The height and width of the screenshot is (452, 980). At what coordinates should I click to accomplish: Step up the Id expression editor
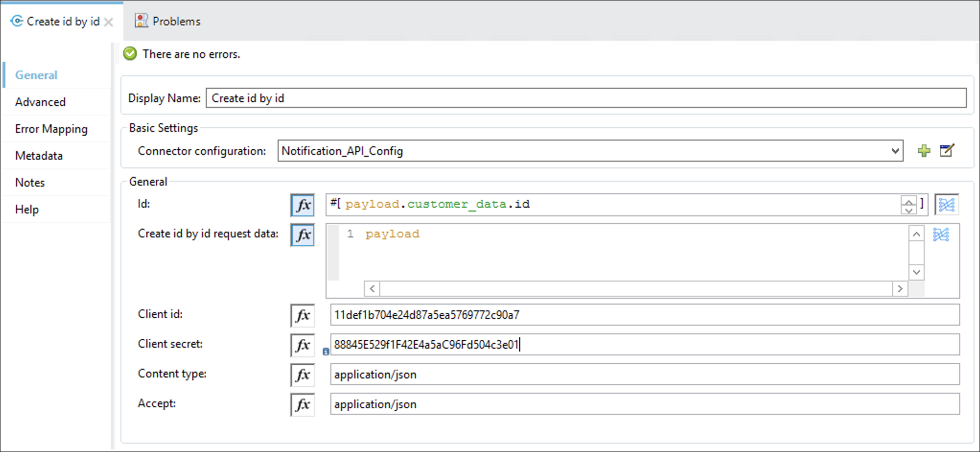909,201
